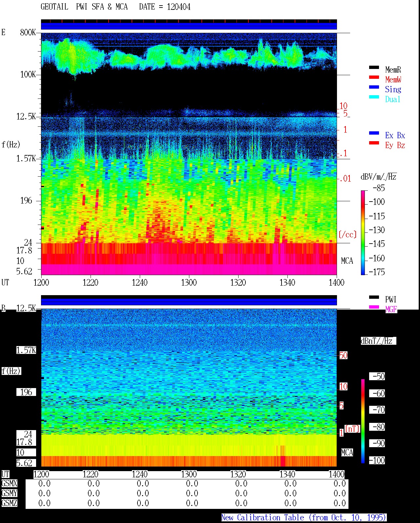420x523 pixels.
Task: Click the red 50 nT scale label
Action: pyautogui.click(x=343, y=355)
